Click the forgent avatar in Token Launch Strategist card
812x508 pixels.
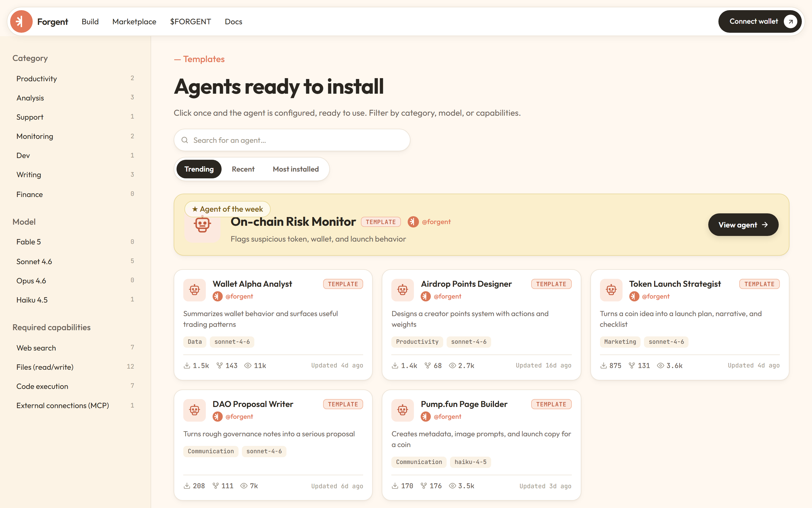(x=634, y=296)
